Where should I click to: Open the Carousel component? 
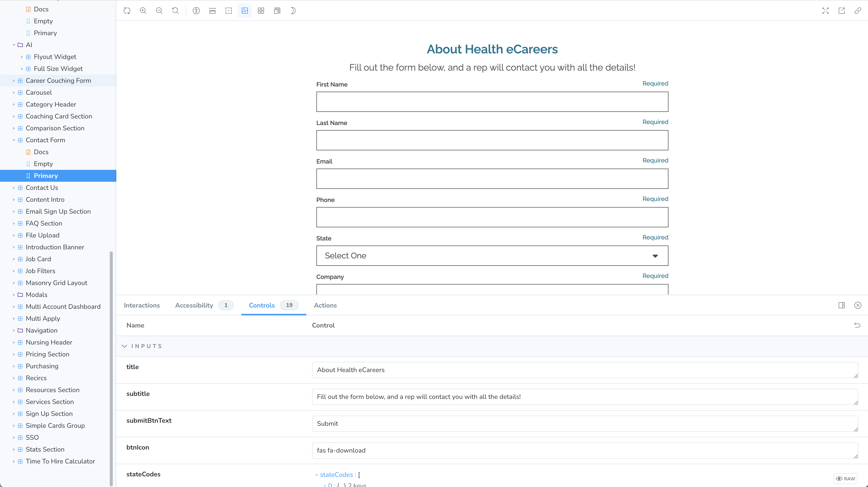click(x=39, y=92)
